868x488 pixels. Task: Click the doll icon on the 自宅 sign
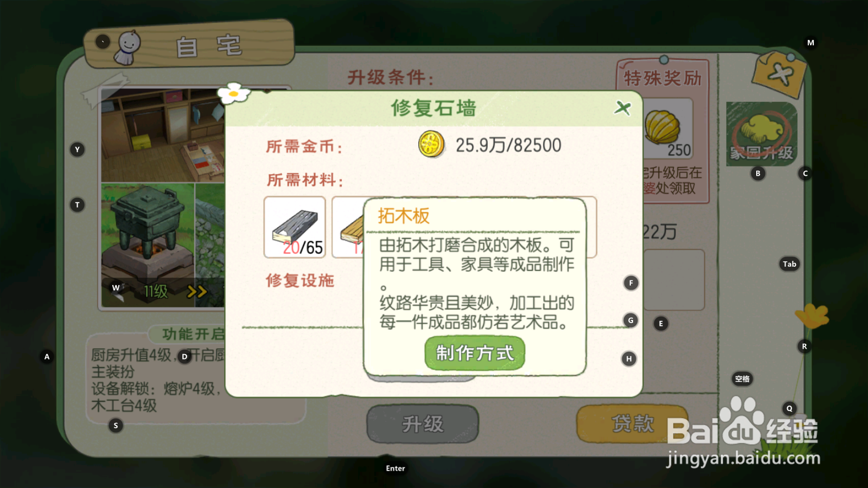pos(128,48)
